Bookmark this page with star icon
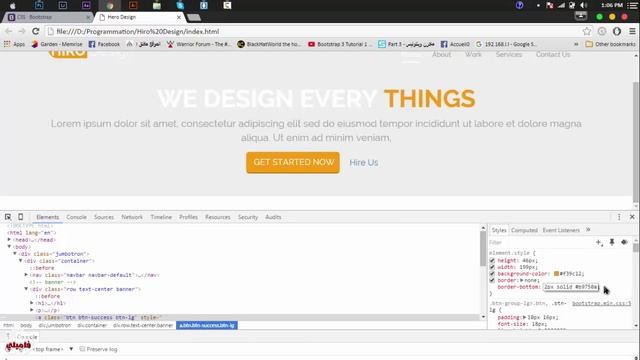The image size is (640, 360). (x=587, y=31)
